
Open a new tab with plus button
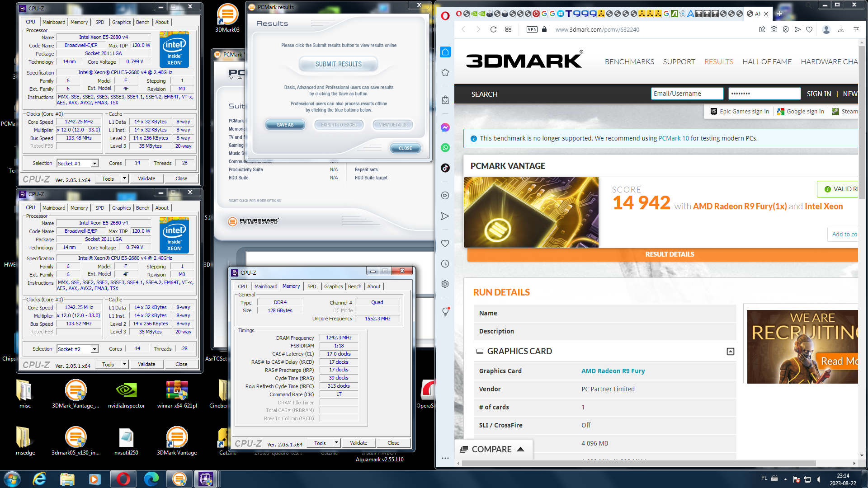tap(779, 14)
